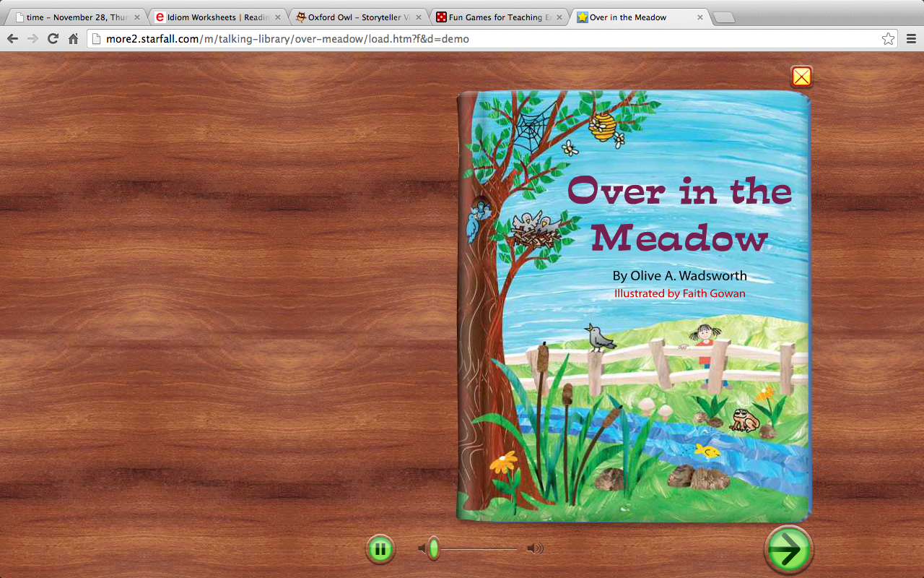
Task: Open a new browser tab
Action: pos(723,18)
